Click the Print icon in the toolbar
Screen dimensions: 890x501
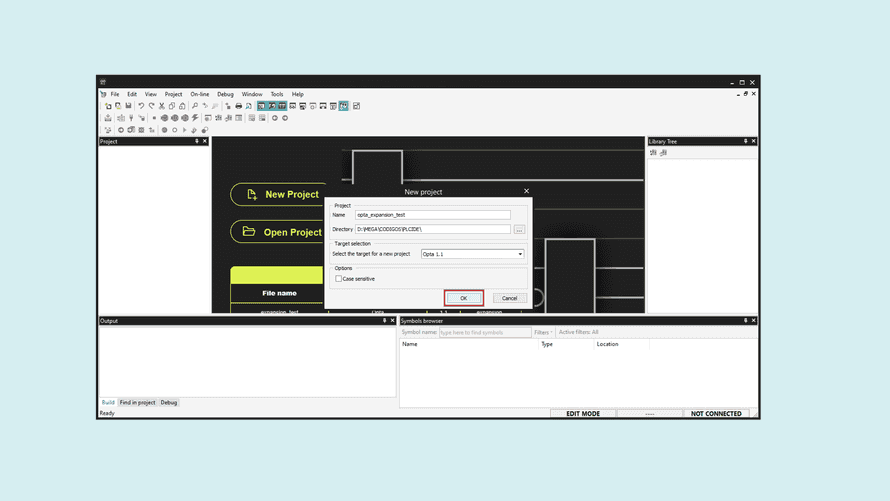pos(238,106)
